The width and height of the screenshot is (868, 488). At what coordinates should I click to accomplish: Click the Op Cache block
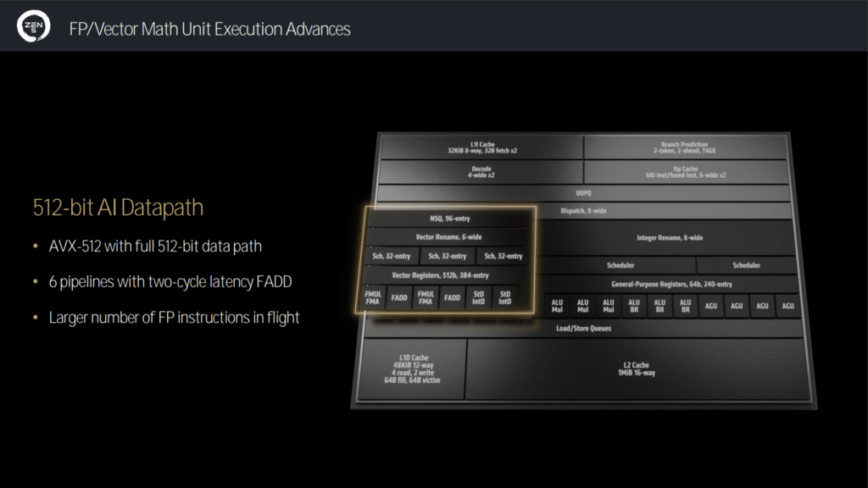pyautogui.click(x=685, y=172)
